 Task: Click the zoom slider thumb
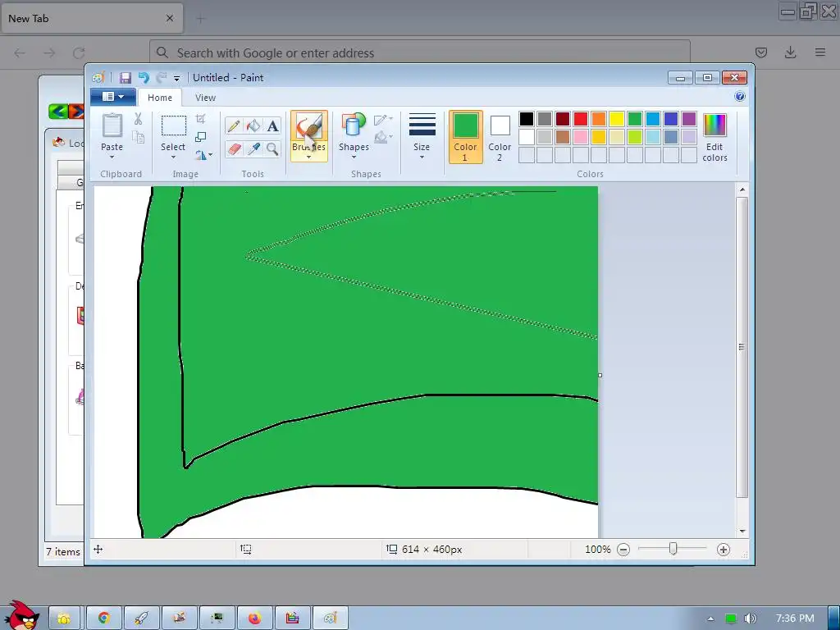coord(673,549)
